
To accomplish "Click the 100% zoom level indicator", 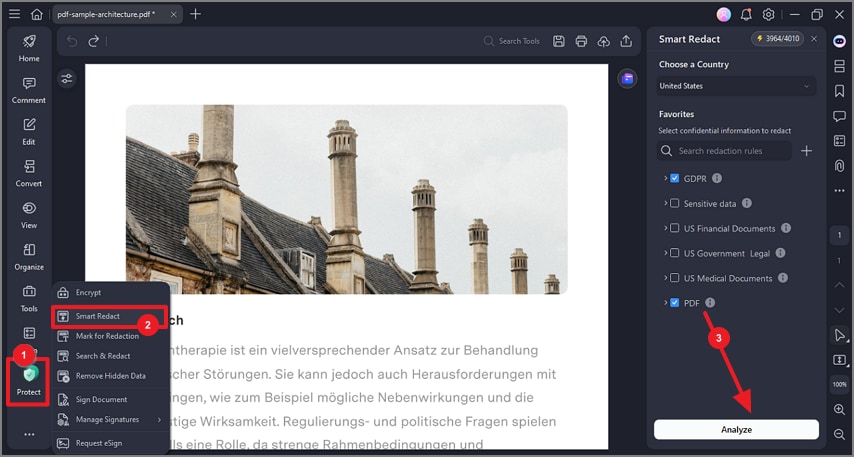I will click(x=839, y=384).
